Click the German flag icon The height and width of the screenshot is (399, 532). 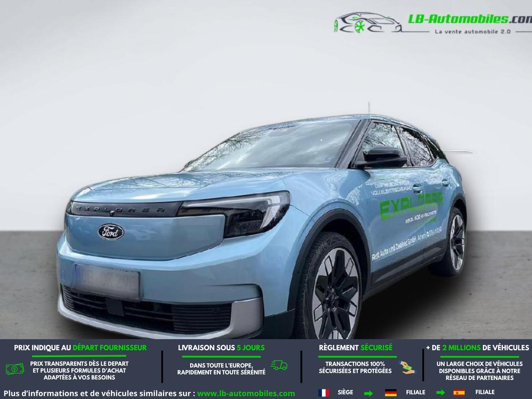click(391, 393)
